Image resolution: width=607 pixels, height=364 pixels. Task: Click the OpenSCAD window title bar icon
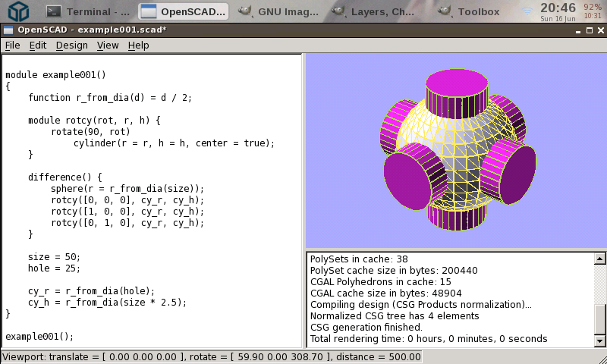pyautogui.click(x=8, y=30)
